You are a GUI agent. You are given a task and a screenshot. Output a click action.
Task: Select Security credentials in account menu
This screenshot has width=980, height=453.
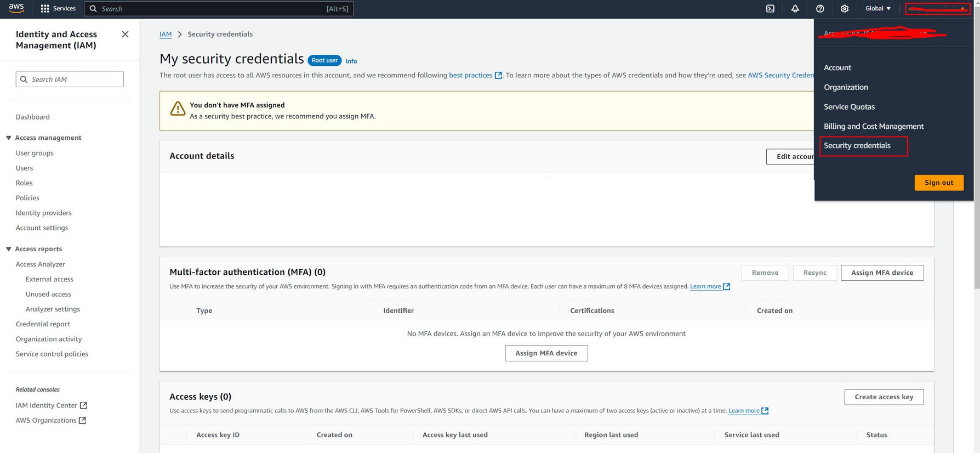pos(857,145)
